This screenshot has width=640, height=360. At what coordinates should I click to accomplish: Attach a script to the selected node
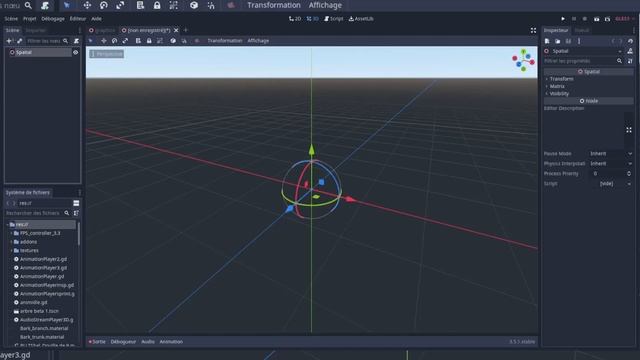(x=76, y=41)
